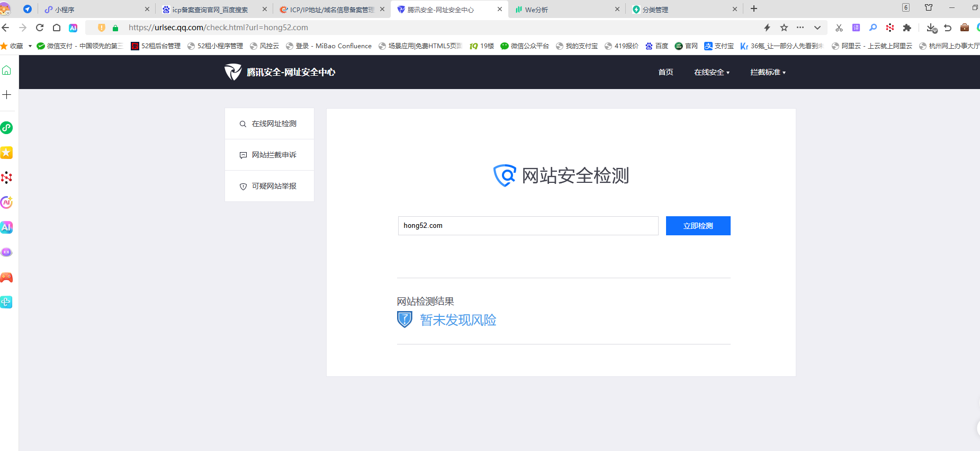Reload the page with the refresh icon
This screenshot has width=980, height=451.
[40, 28]
